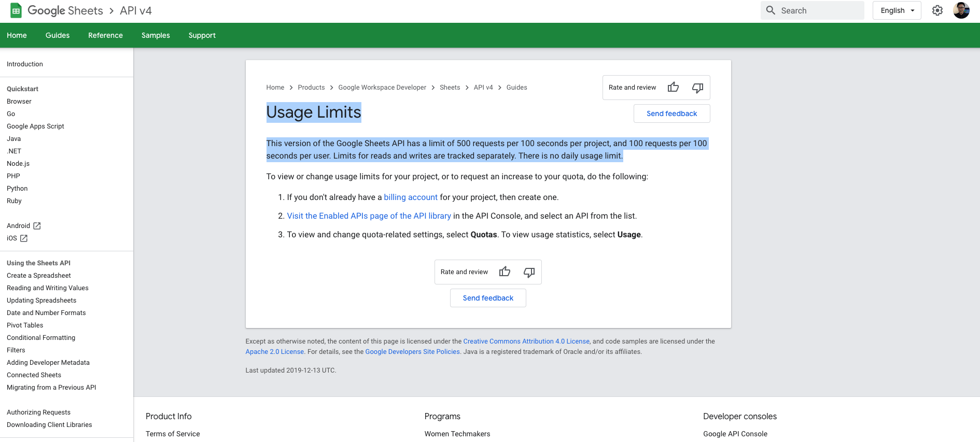
Task: Click external link icon next to Android
Action: coord(37,226)
